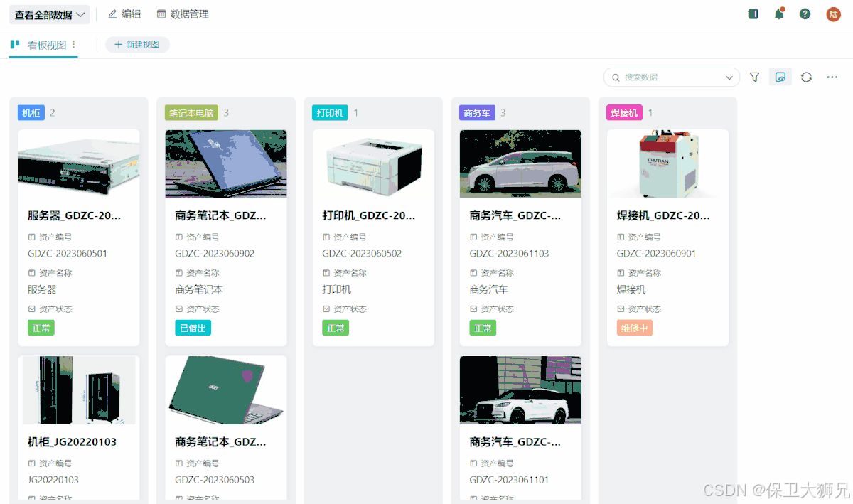Open card title 打印机_GDZC-20...
The image size is (853, 504).
pos(368,215)
